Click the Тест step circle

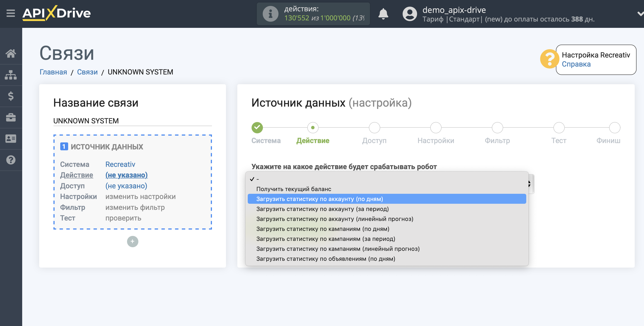click(x=559, y=127)
